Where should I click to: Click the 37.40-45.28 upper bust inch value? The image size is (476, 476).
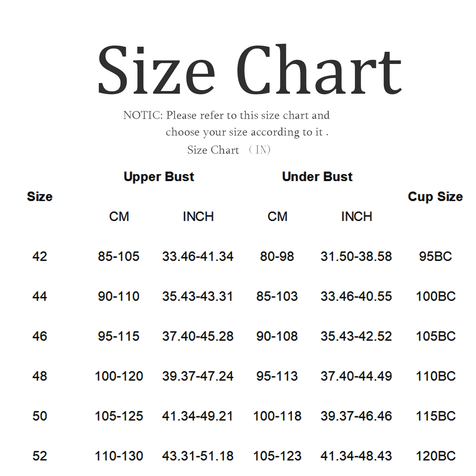click(x=198, y=336)
